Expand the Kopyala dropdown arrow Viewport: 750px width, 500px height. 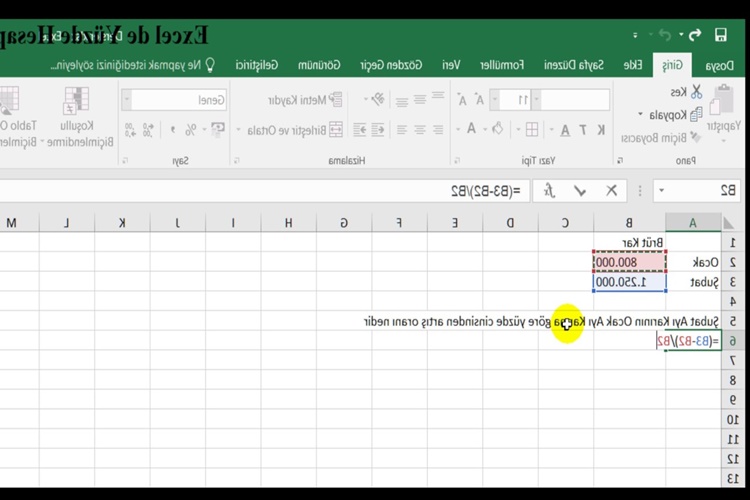click(640, 114)
